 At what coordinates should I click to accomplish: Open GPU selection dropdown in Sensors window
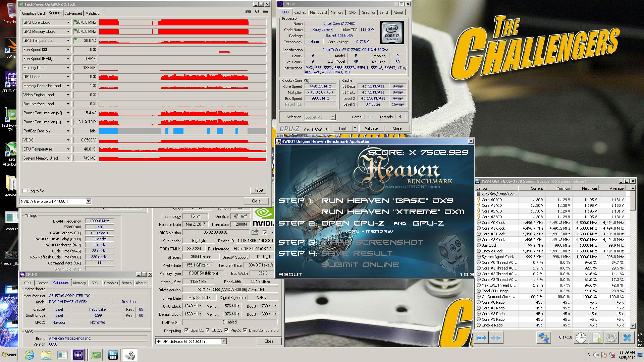pyautogui.click(x=88, y=201)
